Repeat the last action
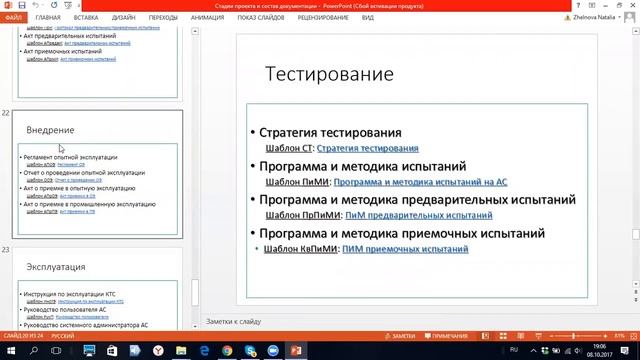This screenshot has height=360, width=640. click(54, 5)
